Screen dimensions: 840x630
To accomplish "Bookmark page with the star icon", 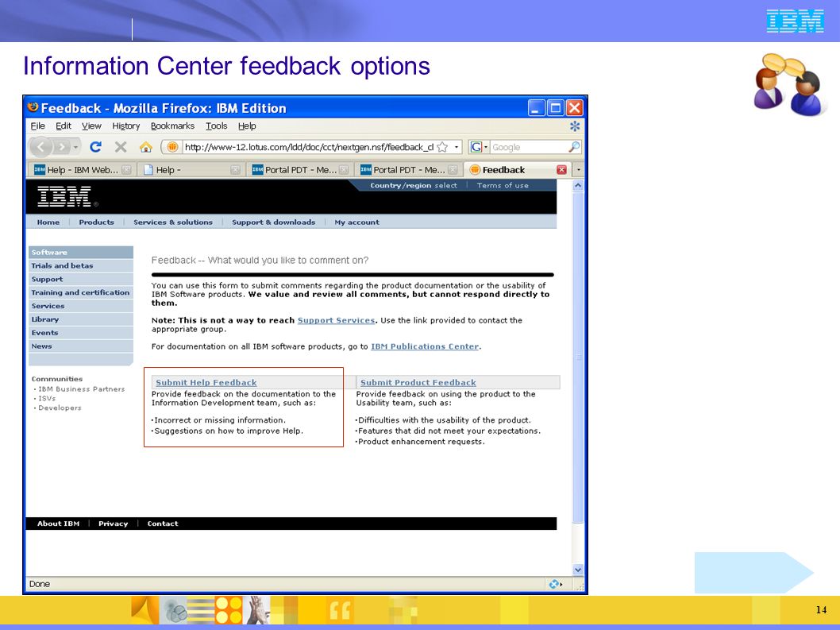I will point(442,147).
